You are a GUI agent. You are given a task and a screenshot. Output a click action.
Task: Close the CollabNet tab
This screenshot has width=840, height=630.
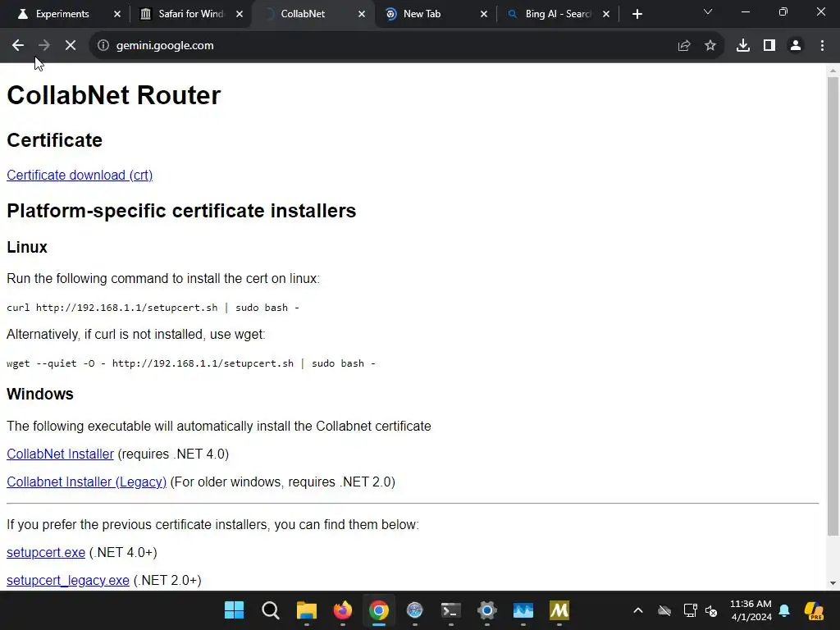[362, 14]
